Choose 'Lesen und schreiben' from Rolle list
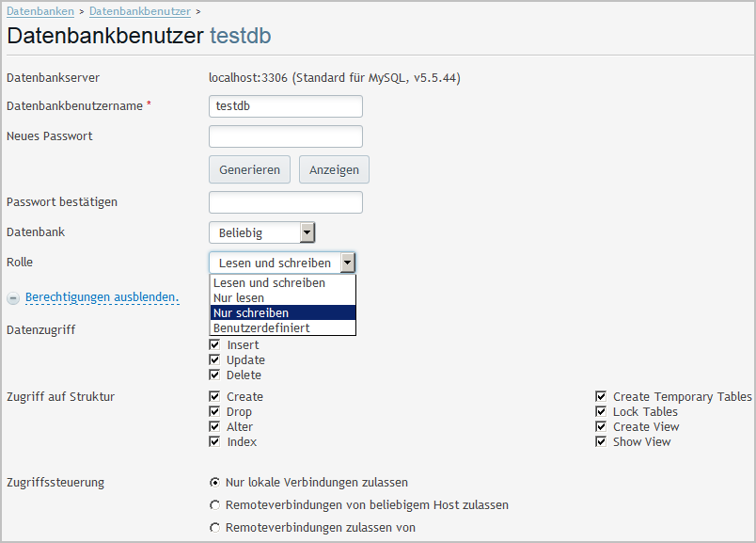 283,283
